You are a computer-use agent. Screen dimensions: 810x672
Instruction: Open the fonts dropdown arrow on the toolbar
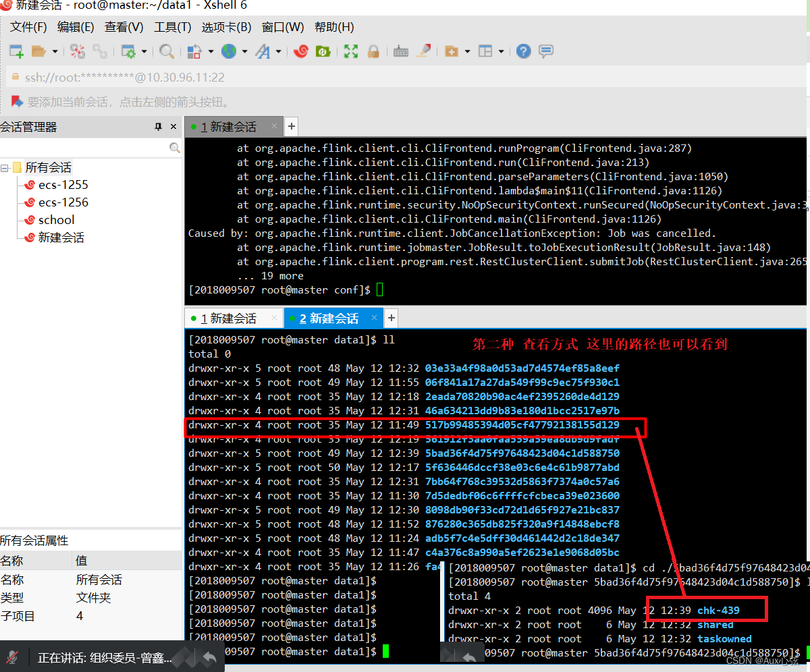[x=280, y=51]
